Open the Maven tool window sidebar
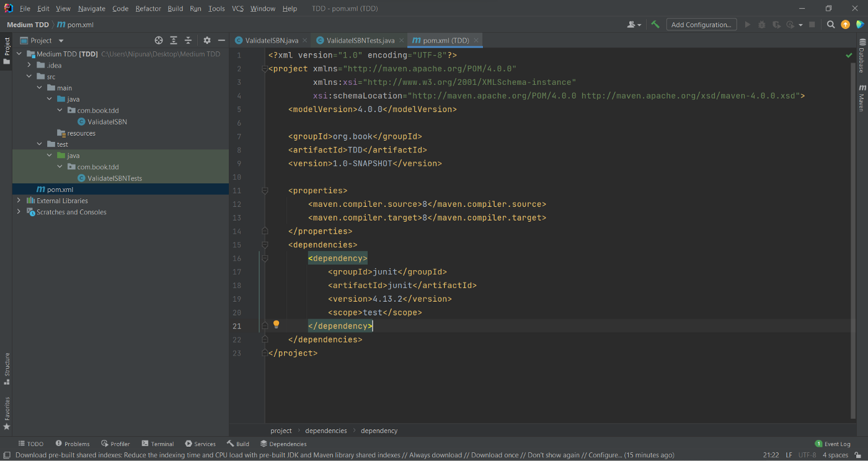 coord(862,99)
